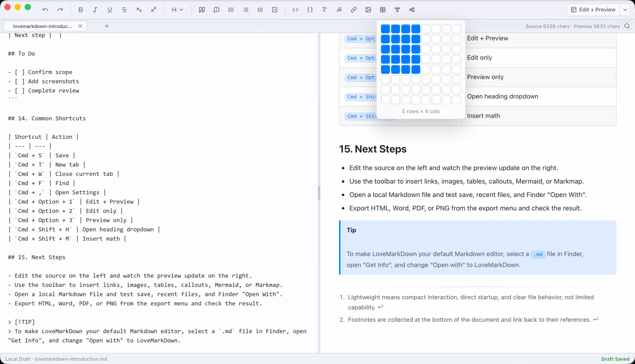Insert a numbered list
The width and height of the screenshot is (635, 364).
click(x=260, y=10)
